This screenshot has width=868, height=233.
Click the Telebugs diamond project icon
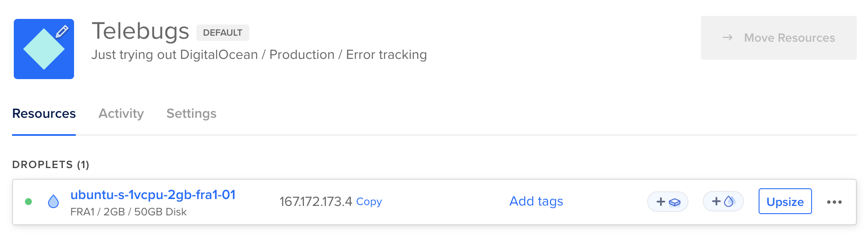pyautogui.click(x=44, y=49)
